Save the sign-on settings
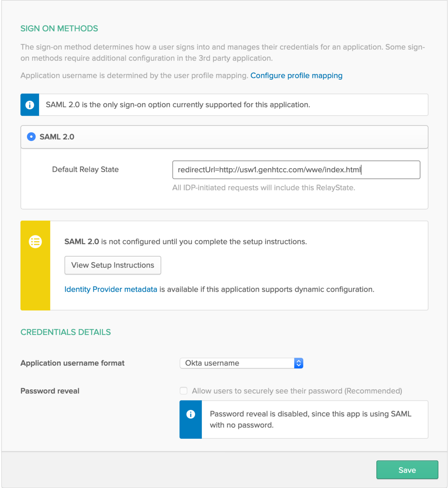This screenshot has width=448, height=488. click(x=407, y=470)
